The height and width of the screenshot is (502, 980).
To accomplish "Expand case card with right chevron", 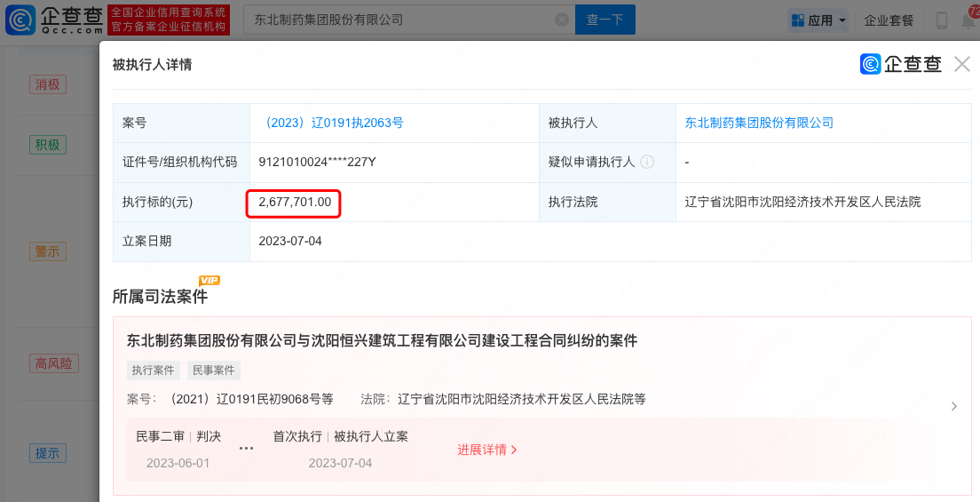I will click(953, 406).
